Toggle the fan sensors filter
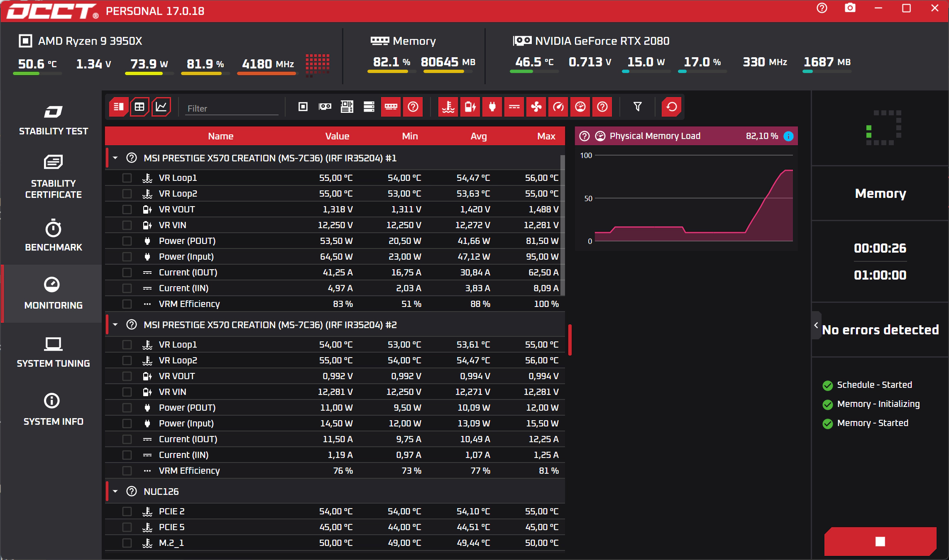 (536, 107)
